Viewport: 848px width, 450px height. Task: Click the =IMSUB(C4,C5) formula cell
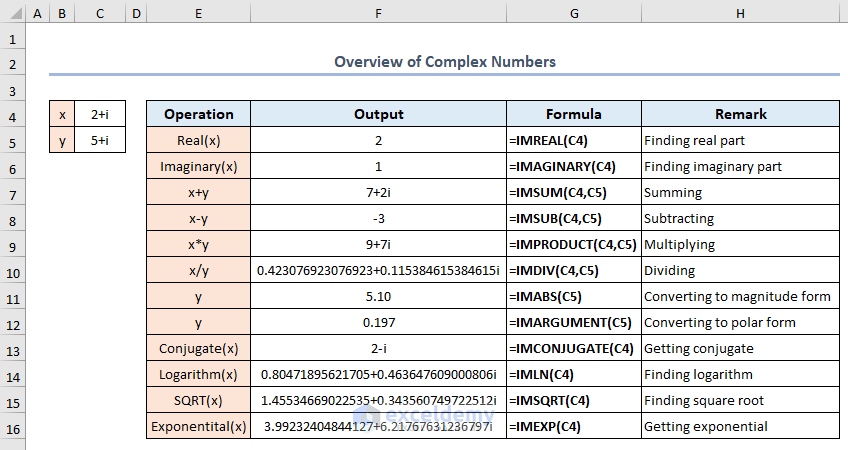pyautogui.click(x=574, y=218)
